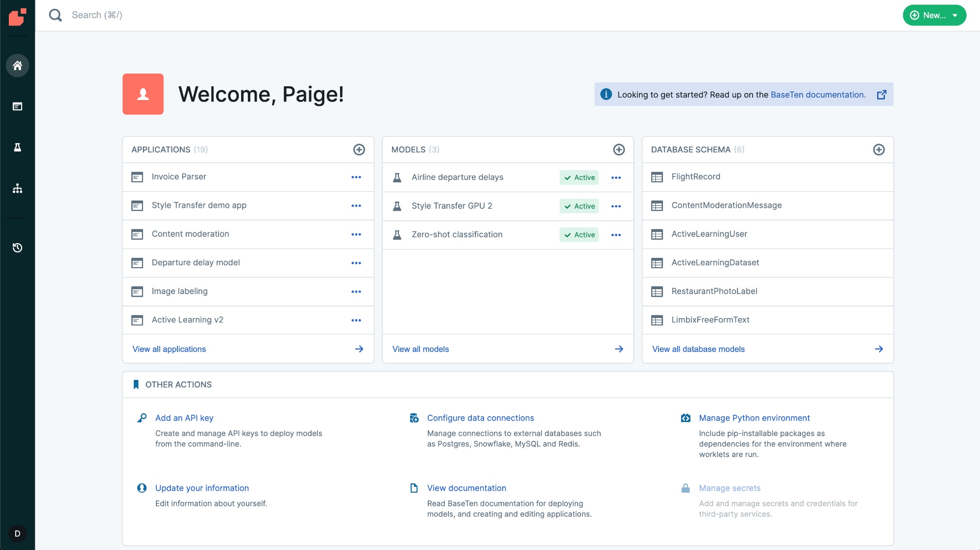The width and height of the screenshot is (980, 550).
Task: Click the info icon in the documentation banner
Action: (606, 94)
